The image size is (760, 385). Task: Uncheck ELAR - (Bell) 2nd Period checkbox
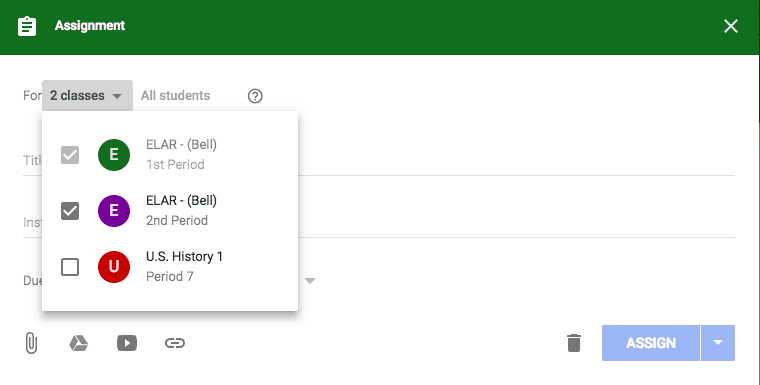point(70,210)
